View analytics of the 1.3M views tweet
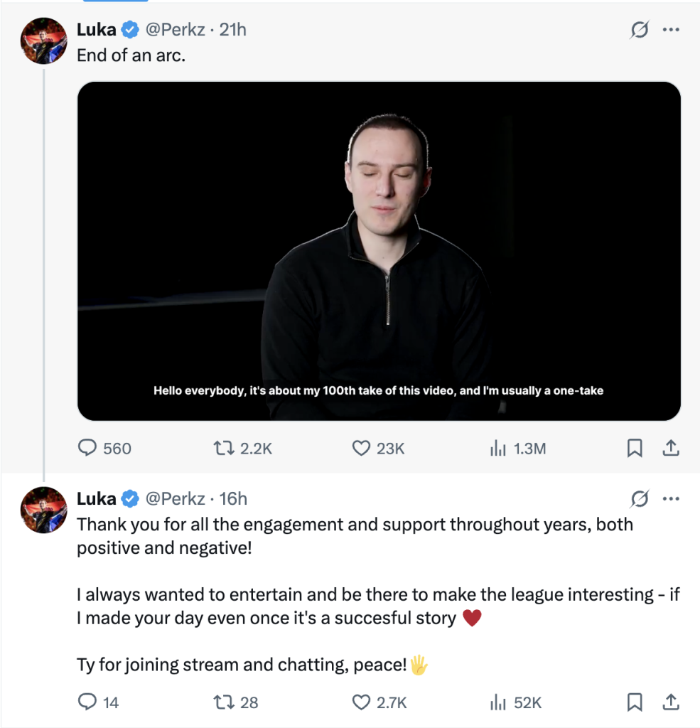 pyautogui.click(x=497, y=448)
